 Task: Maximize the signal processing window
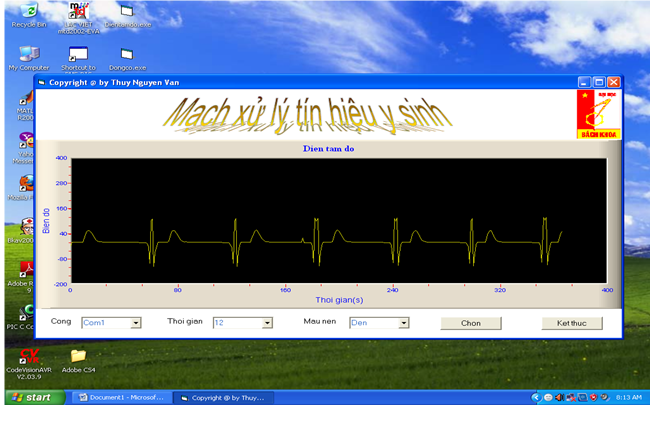point(599,82)
